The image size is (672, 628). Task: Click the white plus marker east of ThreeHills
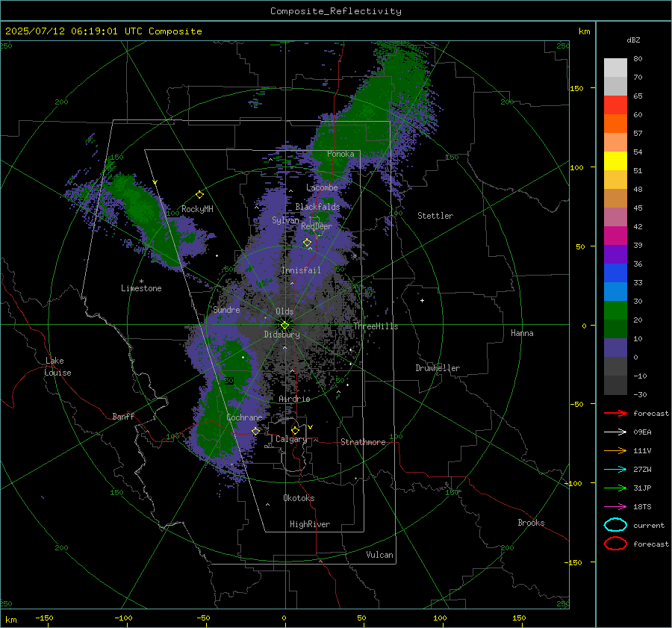pyautogui.click(x=422, y=300)
